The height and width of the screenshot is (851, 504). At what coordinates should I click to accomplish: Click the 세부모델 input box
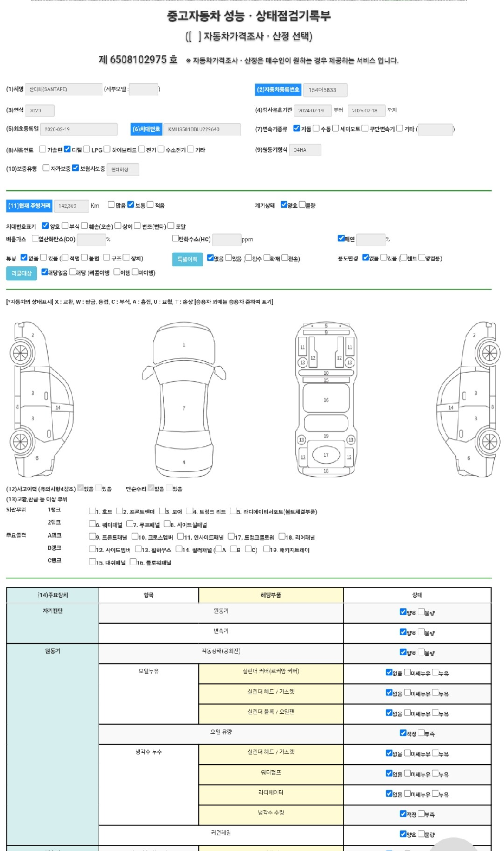pos(144,89)
